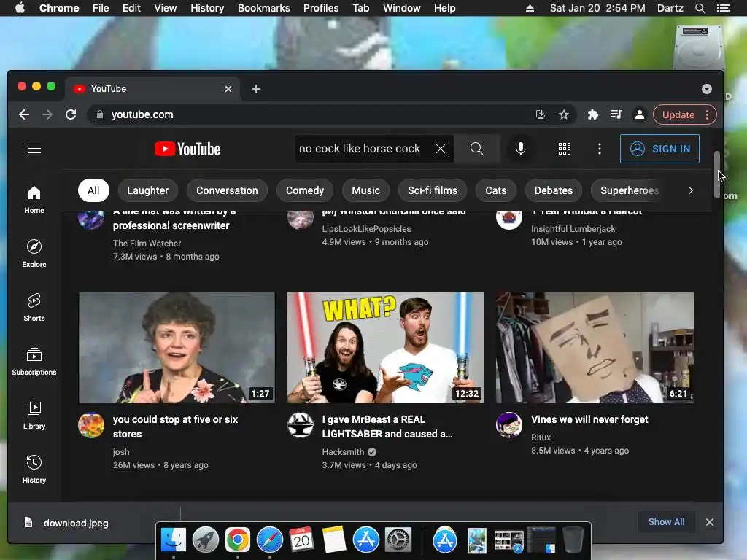The image size is (747, 560).
Task: Open Bookmarks menu
Action: pos(264,8)
